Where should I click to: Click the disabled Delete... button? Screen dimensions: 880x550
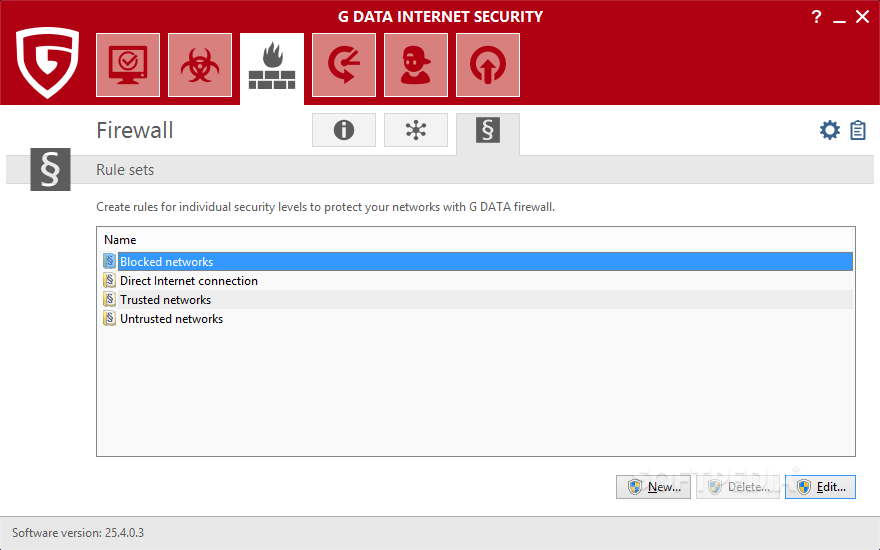coord(737,487)
